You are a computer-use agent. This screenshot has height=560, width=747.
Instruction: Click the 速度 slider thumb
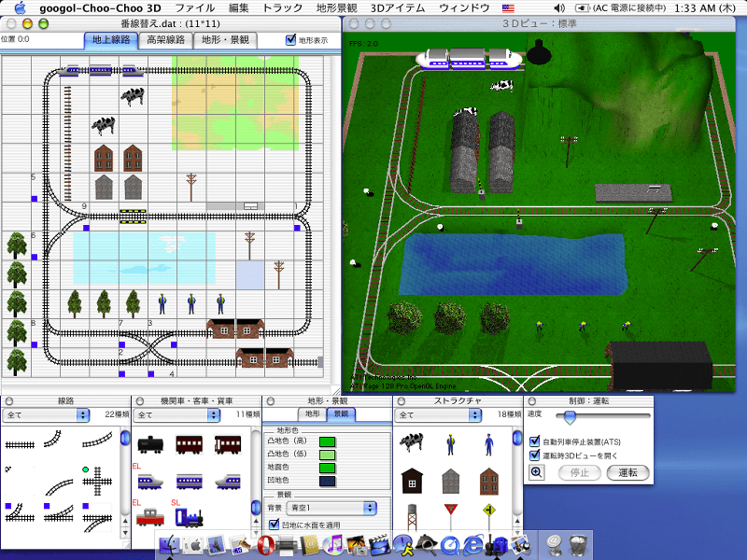click(x=570, y=416)
